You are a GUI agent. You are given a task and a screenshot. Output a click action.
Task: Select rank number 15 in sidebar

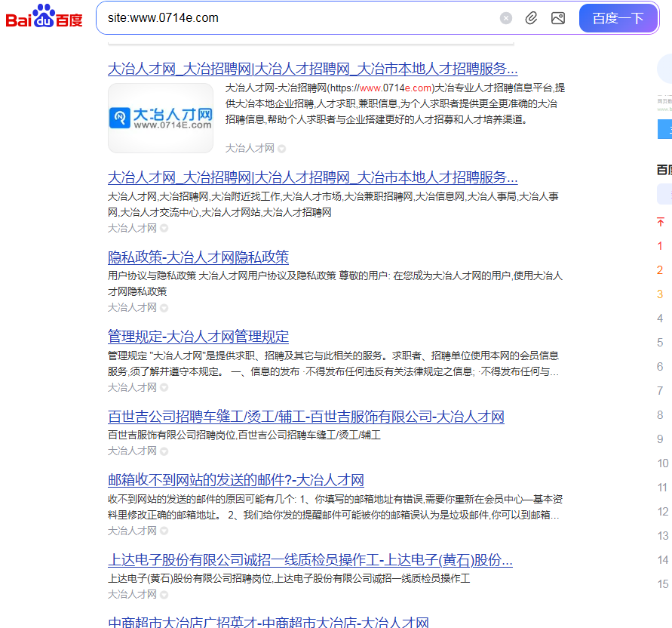pyautogui.click(x=662, y=583)
